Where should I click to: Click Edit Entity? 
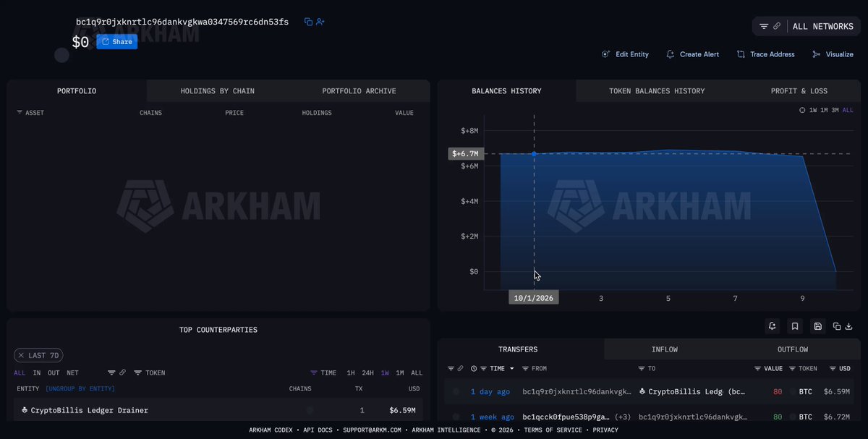625,54
